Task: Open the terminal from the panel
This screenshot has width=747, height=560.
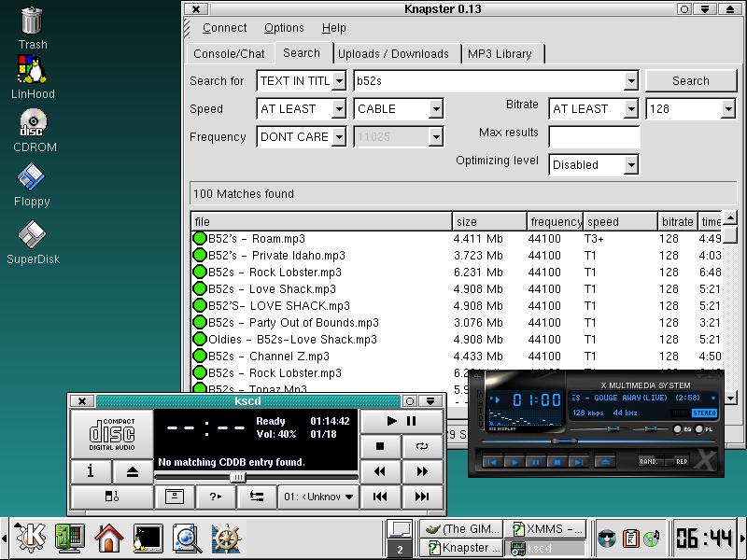Action: [148, 539]
